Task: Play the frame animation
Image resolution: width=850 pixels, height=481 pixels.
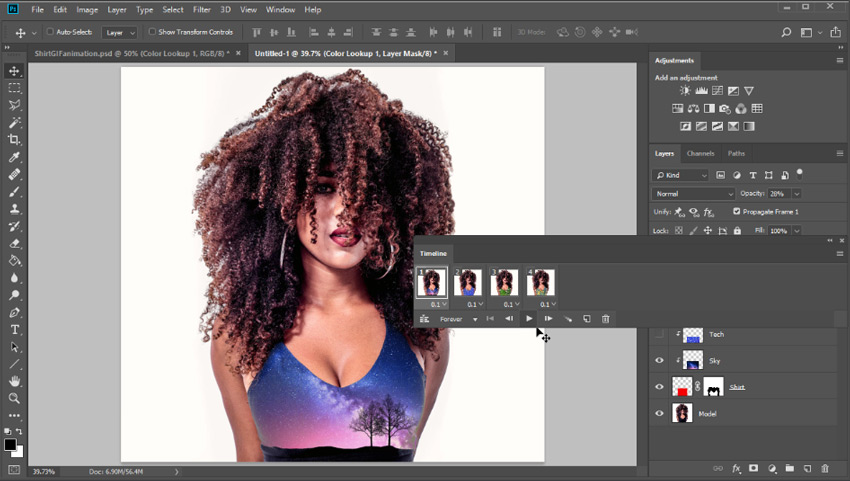Action: (529, 319)
